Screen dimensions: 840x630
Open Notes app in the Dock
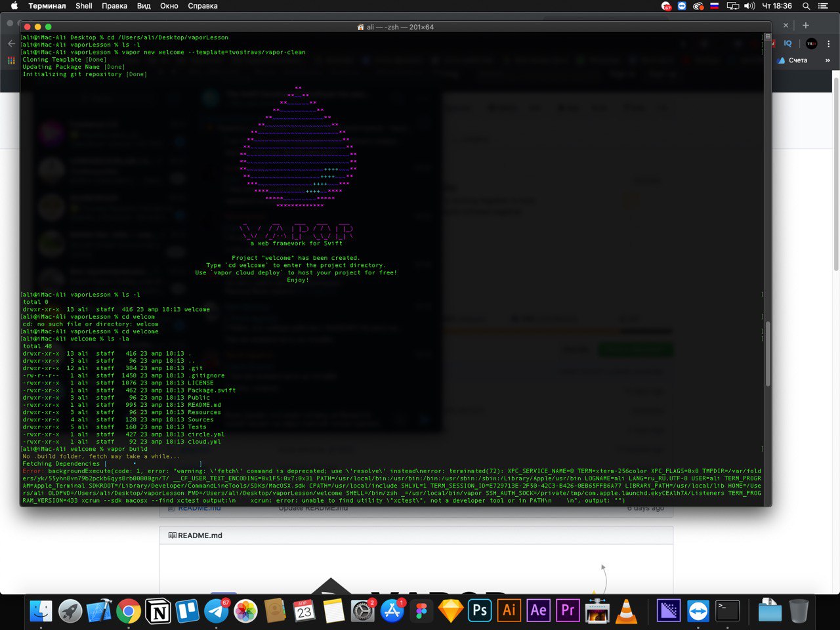[333, 612]
